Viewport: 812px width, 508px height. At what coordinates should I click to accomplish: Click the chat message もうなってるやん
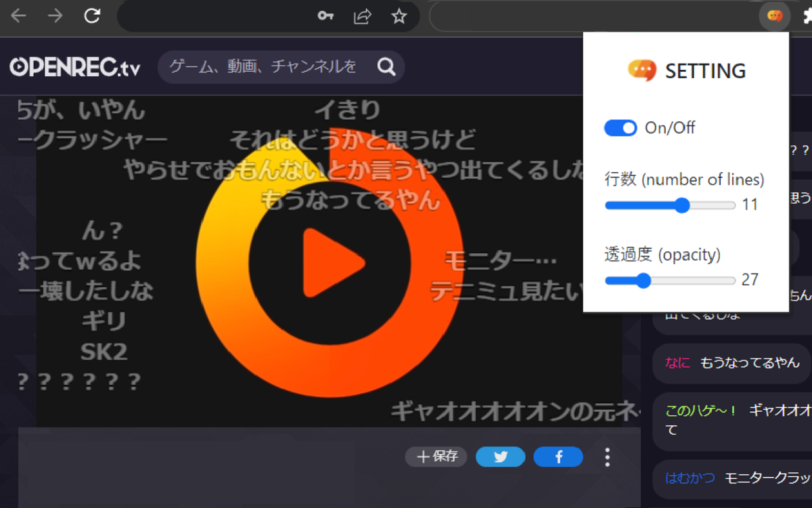tap(750, 363)
